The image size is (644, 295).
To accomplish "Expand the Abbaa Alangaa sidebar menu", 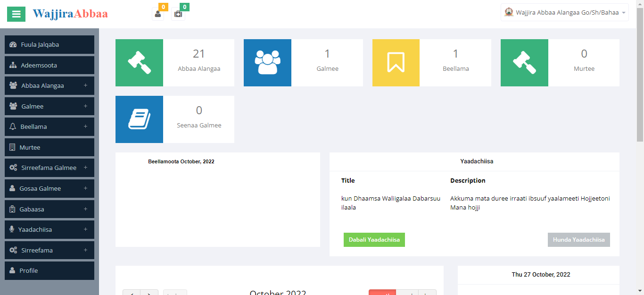I will pyautogui.click(x=50, y=86).
